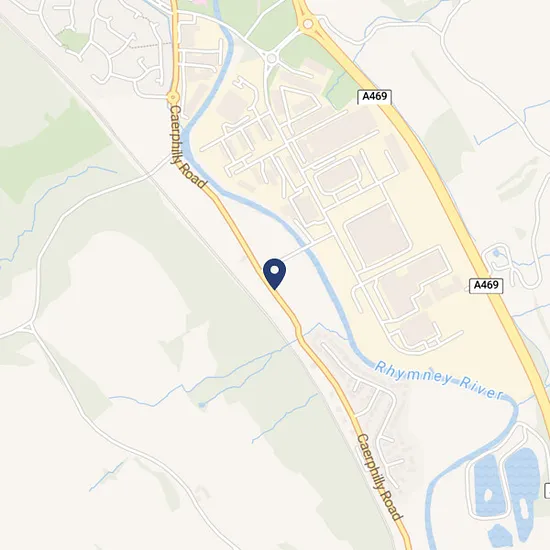Click the small pond near the right-side loop roads

496,253
